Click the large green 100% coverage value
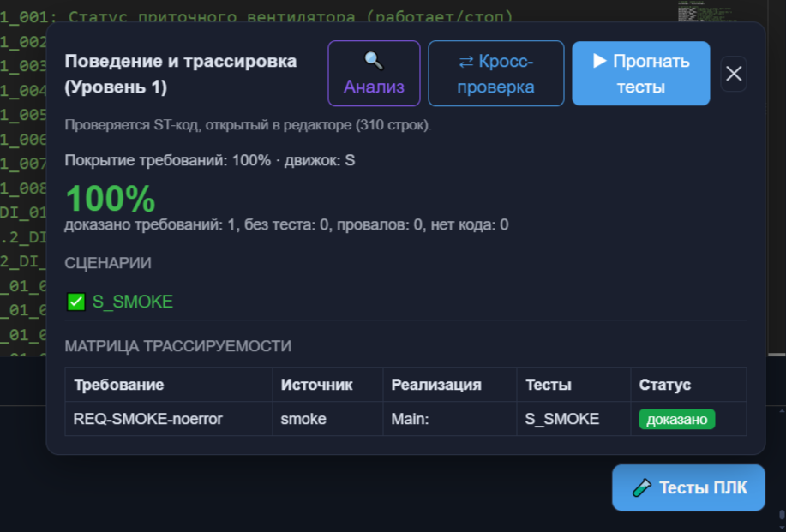Viewport: 786px width, 532px height. point(111,199)
